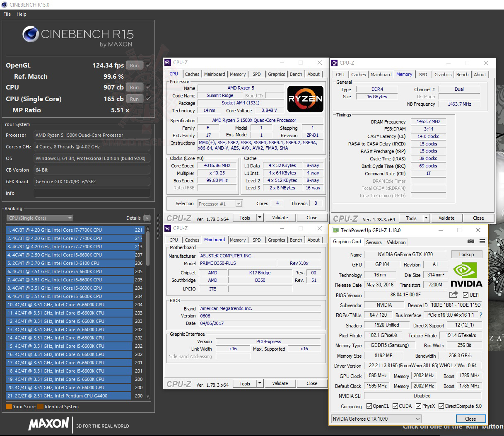Click the GPU-Z Driver Version field
Screen dimensions: 504x436
pos(422,366)
